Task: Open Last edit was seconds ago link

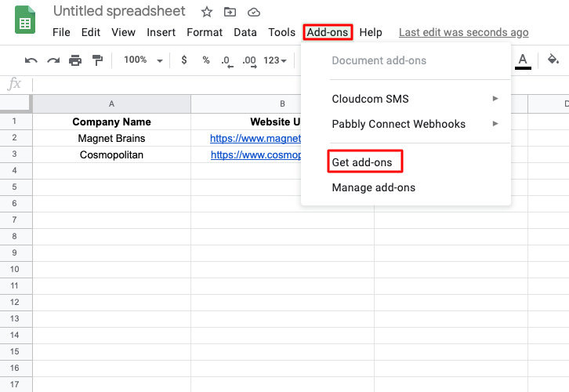Action: pos(464,32)
